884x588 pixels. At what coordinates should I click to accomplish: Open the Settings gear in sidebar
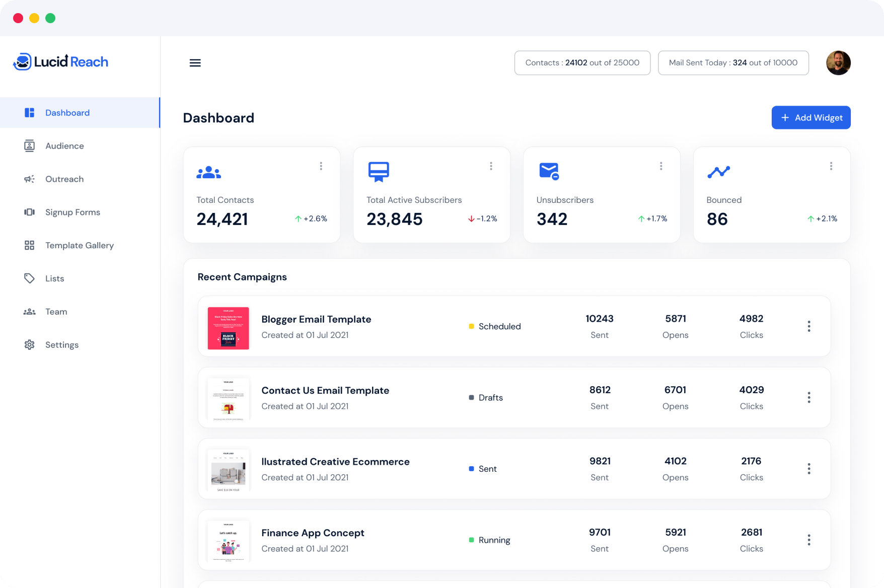30,345
